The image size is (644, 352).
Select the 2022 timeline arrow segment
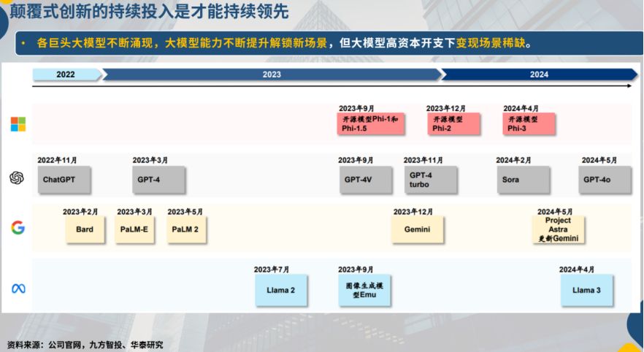coord(67,74)
